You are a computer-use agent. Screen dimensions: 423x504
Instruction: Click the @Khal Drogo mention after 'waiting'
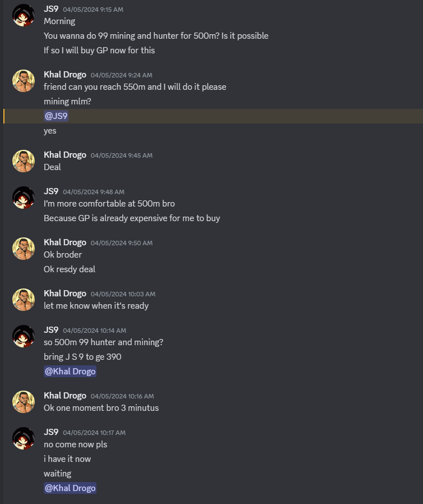(x=70, y=488)
